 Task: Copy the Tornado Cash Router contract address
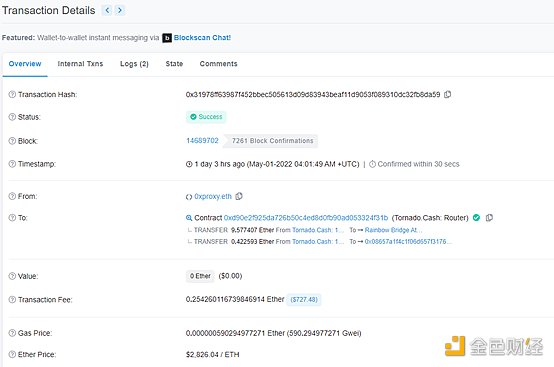tap(489, 218)
